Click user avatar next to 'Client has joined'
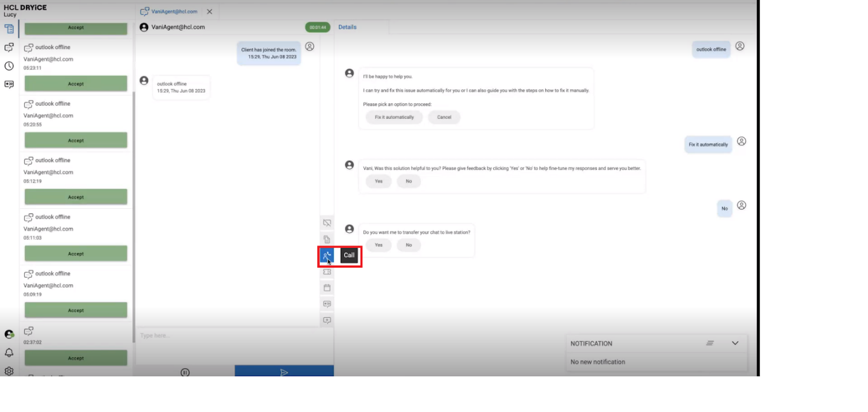The height and width of the screenshot is (412, 868). click(309, 47)
